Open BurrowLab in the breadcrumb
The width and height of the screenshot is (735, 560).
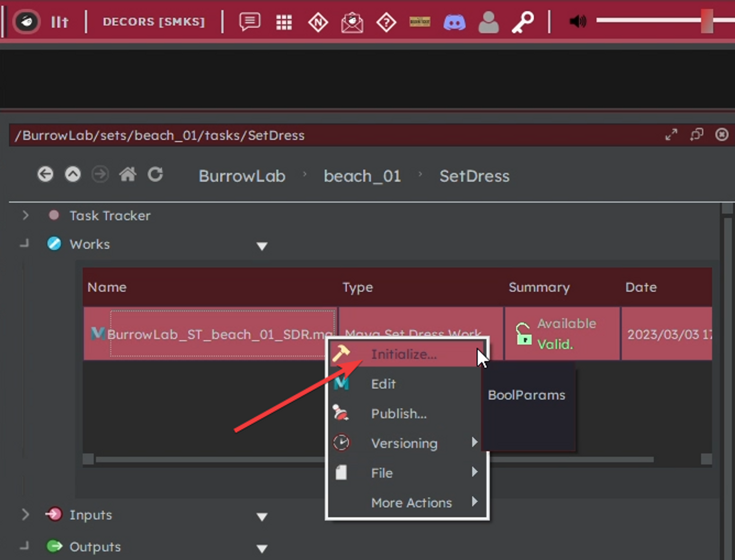tap(242, 176)
